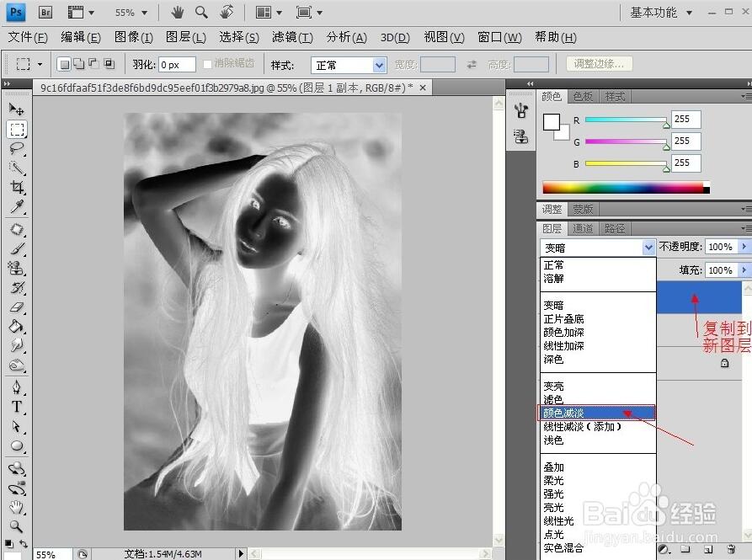752x560 pixels.
Task: Click the 羽化 feather input field
Action: pos(177,65)
